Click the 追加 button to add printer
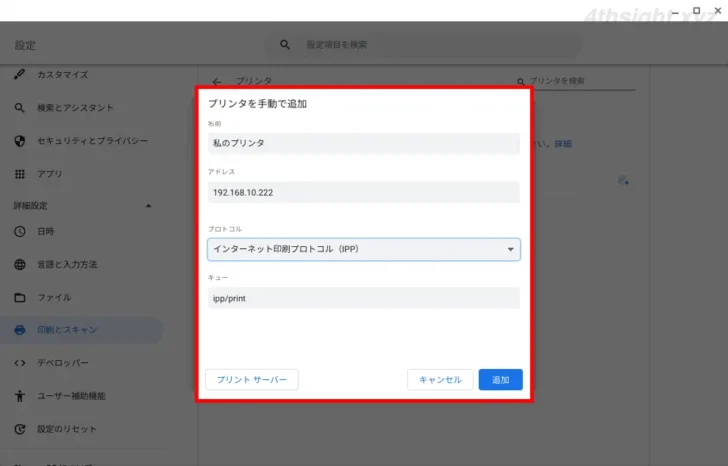Viewport: 728px width, 466px height. click(x=500, y=380)
